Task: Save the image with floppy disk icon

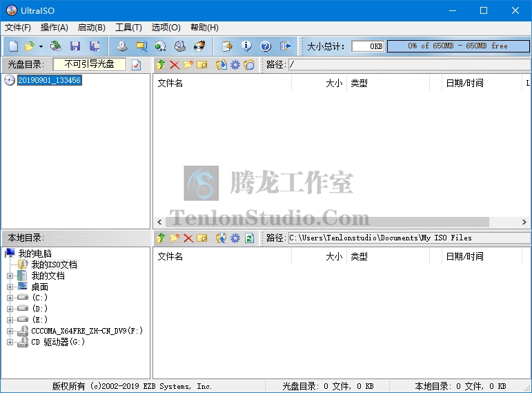Action: tap(75, 46)
